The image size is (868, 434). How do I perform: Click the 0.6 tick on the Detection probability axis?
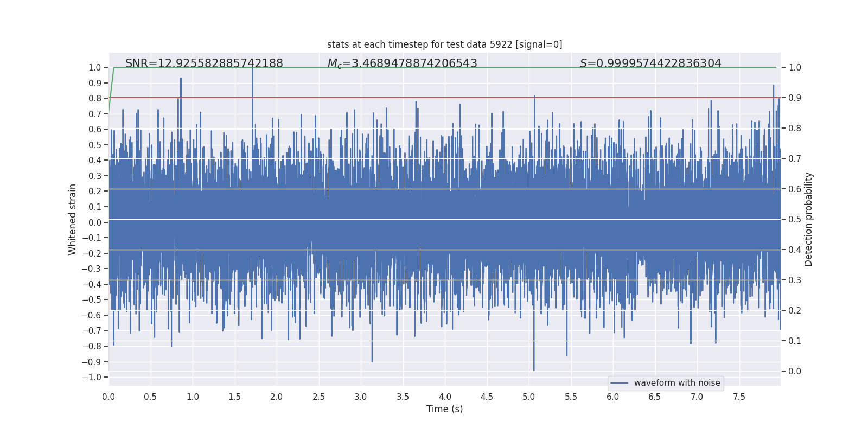point(795,189)
